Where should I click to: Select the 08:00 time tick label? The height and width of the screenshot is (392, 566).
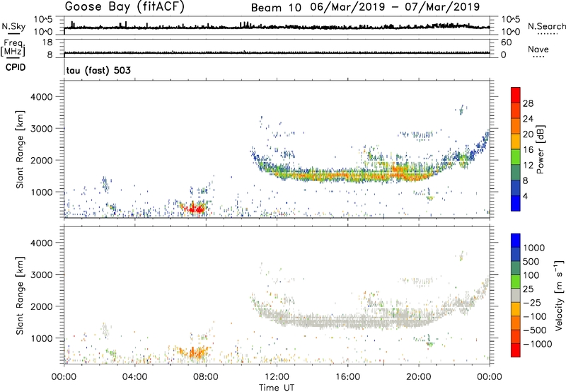coord(206,377)
